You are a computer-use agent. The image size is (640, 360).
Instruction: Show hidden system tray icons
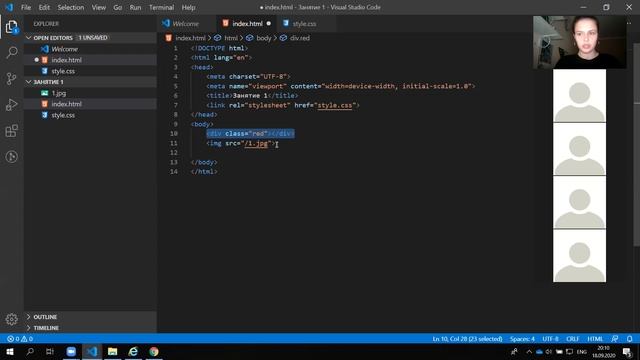pyautogui.click(x=529, y=352)
